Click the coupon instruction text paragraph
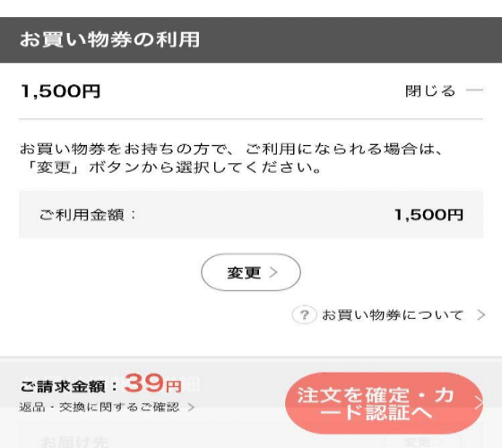Screen dimensions: 502x448 click(x=231, y=158)
